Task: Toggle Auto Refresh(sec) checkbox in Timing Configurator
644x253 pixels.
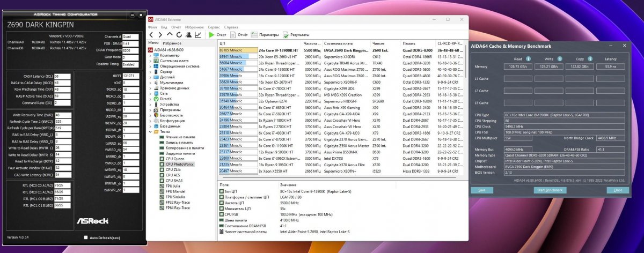Action: 86,237
